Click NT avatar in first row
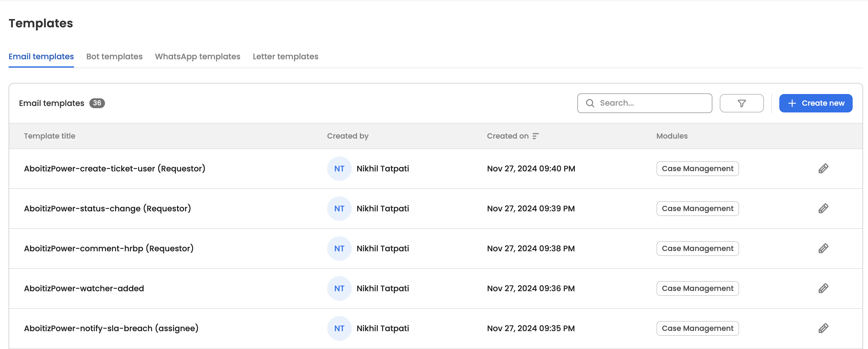Viewport: 868px width, 349px height. coord(339,169)
